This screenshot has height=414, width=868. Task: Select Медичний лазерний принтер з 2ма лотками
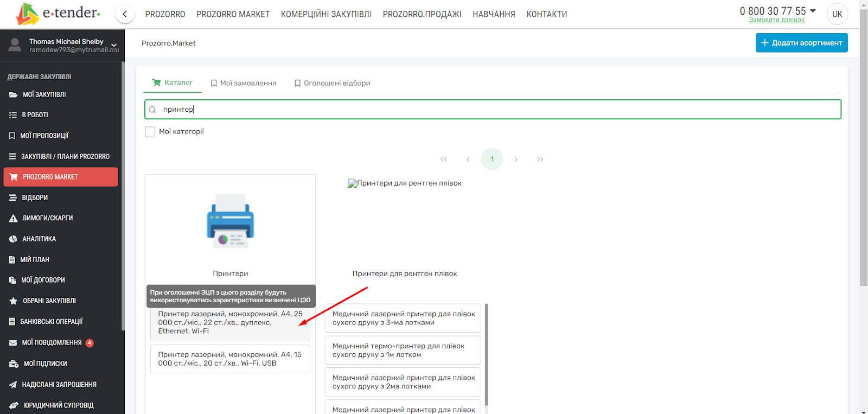[403, 382]
